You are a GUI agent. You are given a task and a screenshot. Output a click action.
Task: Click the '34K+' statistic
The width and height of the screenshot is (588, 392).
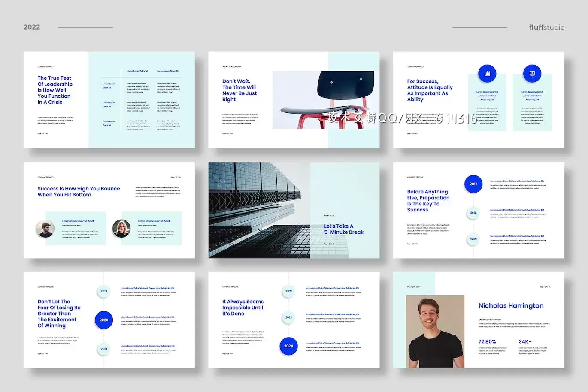pyautogui.click(x=525, y=342)
